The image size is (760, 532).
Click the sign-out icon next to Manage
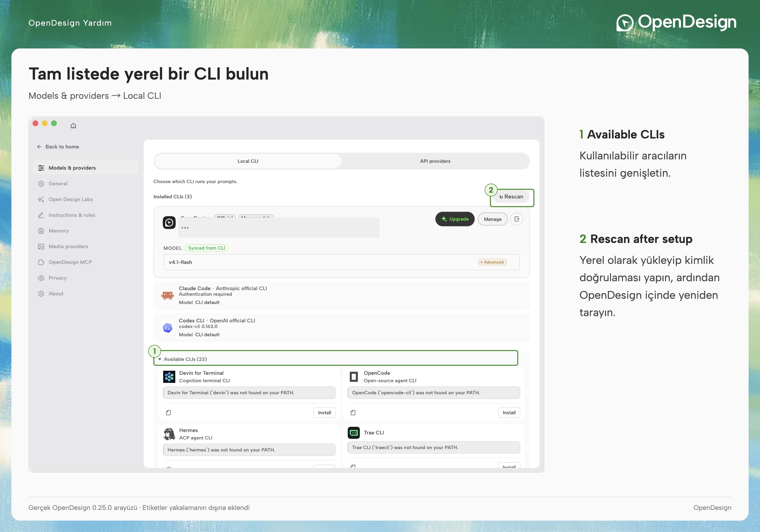[x=516, y=219]
